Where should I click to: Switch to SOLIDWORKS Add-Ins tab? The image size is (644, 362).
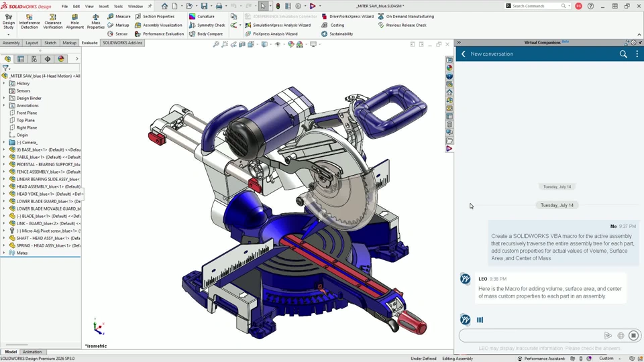pos(122,43)
